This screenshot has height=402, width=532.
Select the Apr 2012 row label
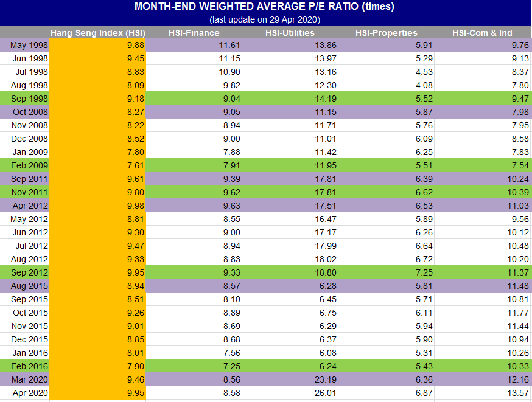[x=30, y=206]
